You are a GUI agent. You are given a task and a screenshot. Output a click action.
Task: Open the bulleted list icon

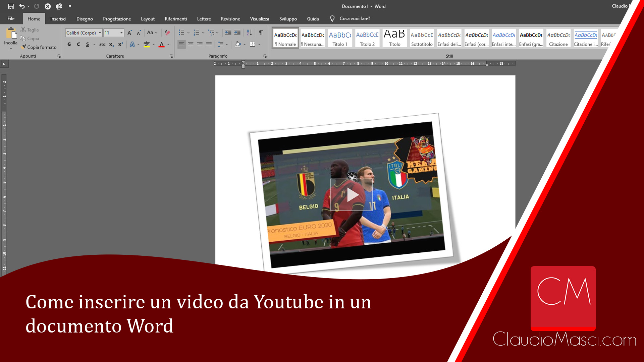point(181,33)
